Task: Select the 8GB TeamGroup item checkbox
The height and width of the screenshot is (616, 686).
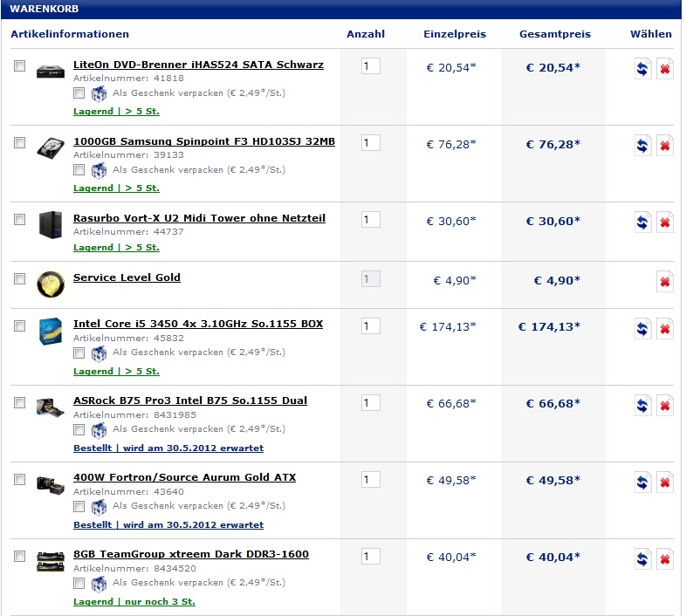Action: [x=20, y=556]
